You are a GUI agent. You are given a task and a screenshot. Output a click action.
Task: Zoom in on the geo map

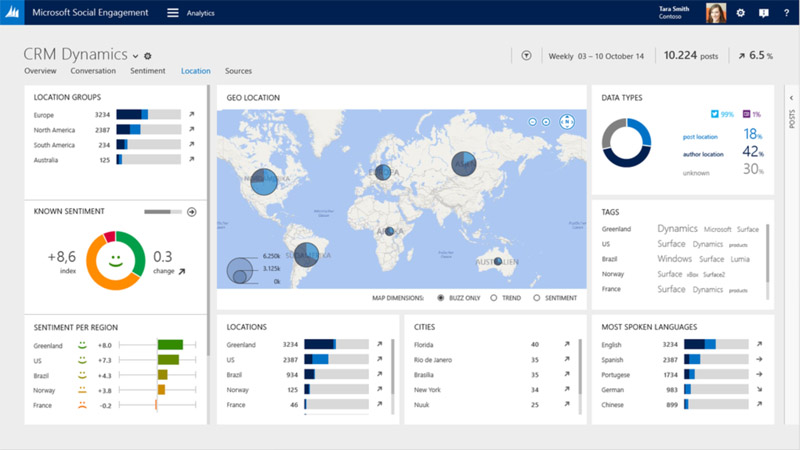[546, 122]
